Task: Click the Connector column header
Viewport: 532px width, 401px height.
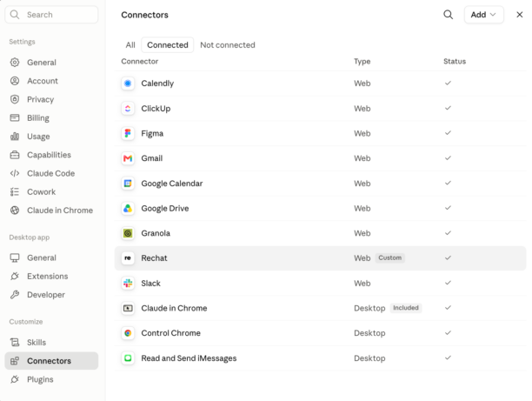Action: (x=139, y=62)
